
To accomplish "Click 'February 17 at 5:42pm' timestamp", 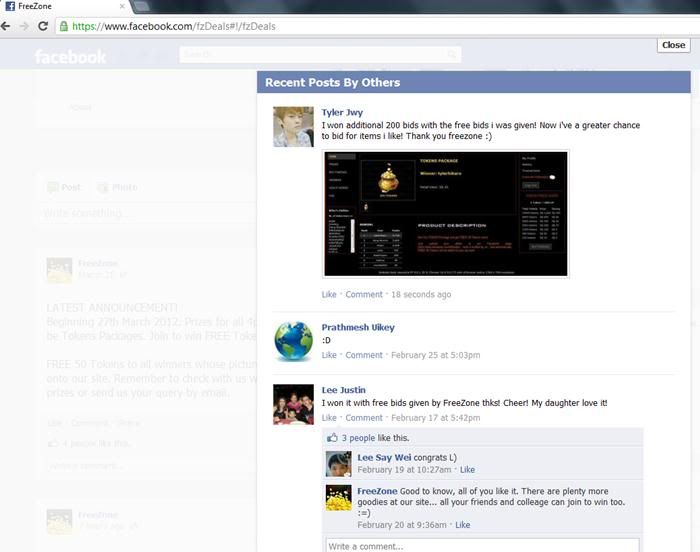I will click(x=436, y=418).
